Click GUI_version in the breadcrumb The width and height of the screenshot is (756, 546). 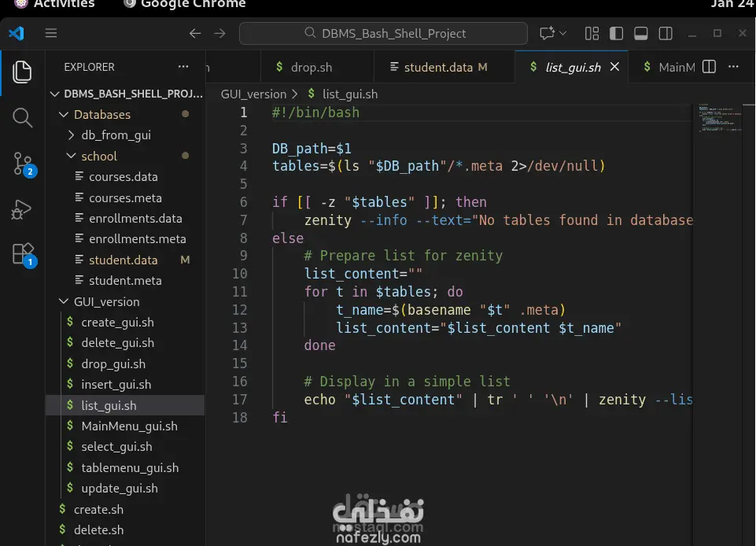(x=253, y=94)
